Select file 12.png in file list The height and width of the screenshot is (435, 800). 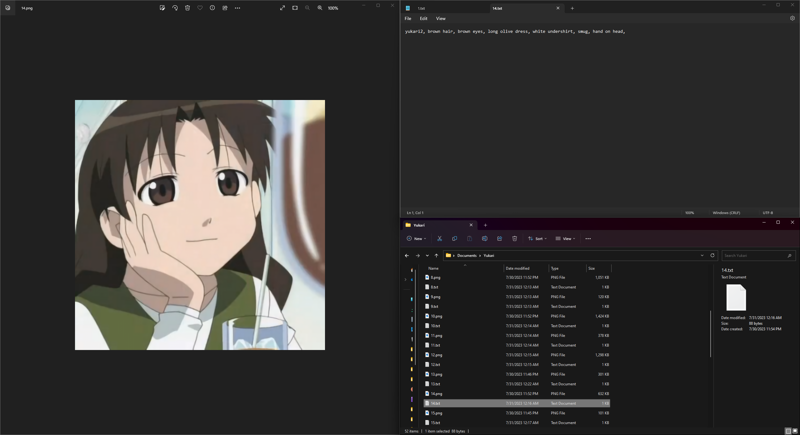(x=517, y=355)
